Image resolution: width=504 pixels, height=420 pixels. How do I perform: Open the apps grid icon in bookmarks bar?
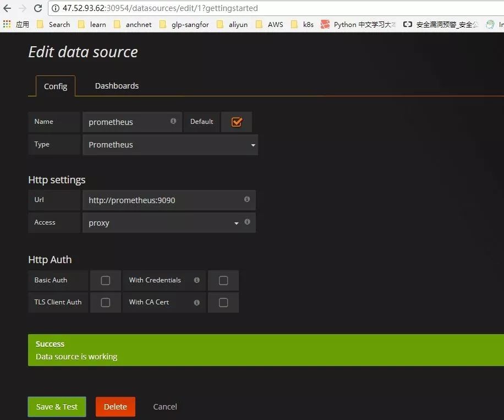(7, 24)
